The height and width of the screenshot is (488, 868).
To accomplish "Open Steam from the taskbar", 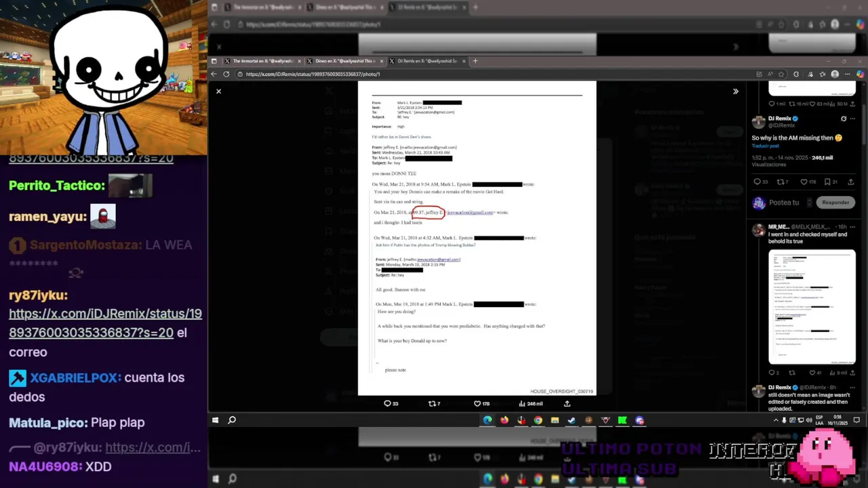I will tap(572, 420).
